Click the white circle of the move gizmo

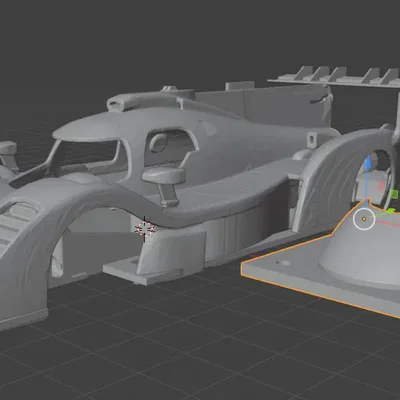pyautogui.click(x=364, y=219)
